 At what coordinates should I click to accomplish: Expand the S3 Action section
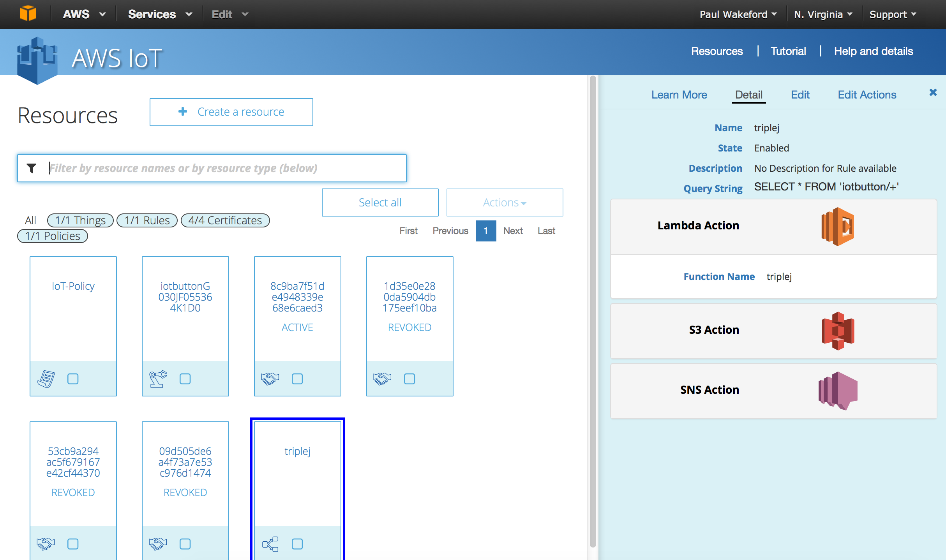click(773, 331)
